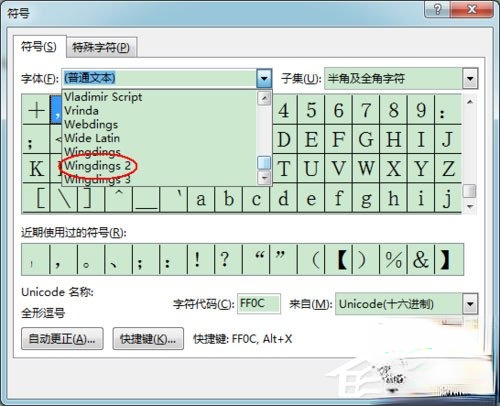
Task: Click font list scroll-down arrow
Action: pos(264,177)
